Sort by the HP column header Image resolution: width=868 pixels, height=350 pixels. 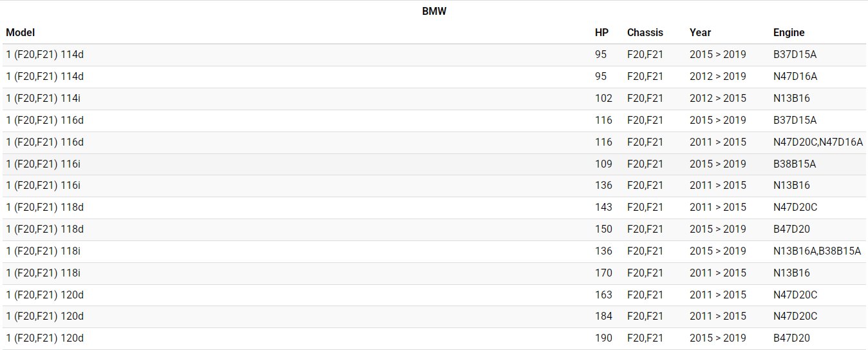pyautogui.click(x=601, y=32)
